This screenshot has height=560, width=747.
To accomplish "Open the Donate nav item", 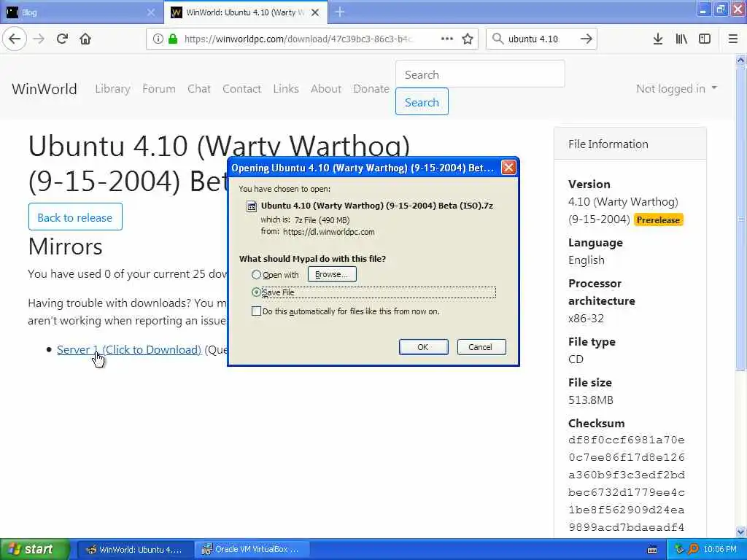I will [x=371, y=88].
